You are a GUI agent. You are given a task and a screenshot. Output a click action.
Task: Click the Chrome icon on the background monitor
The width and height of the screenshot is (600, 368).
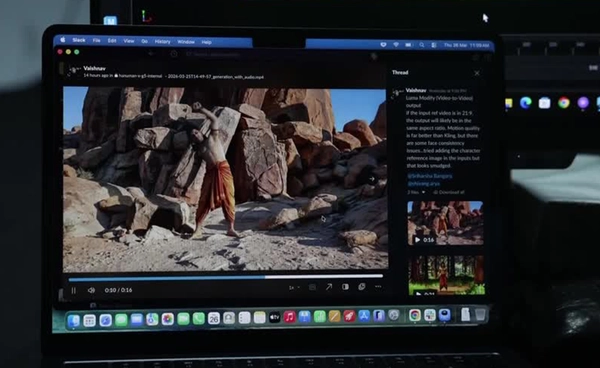tap(564, 103)
